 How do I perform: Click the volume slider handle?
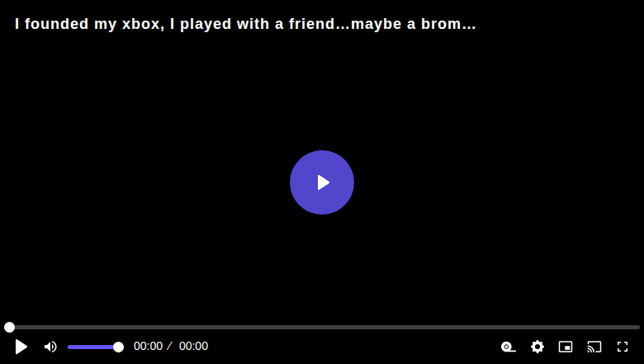click(118, 347)
